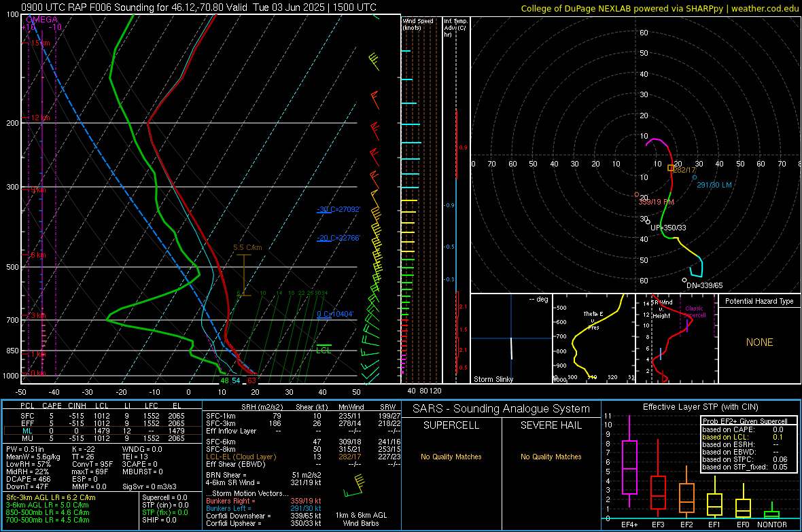Click the 1km & 6km AGL wind barbs symbol
The width and height of the screenshot is (802, 532).
pyautogui.click(x=353, y=486)
